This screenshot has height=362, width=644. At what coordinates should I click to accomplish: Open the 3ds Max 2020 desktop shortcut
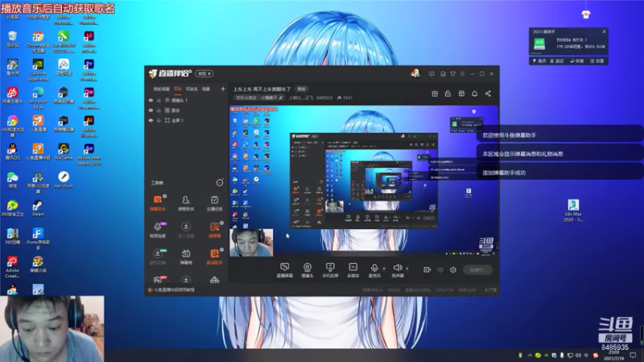[573, 210]
